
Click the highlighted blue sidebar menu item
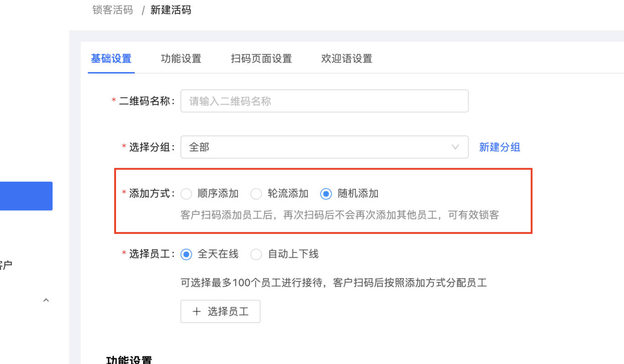tap(26, 196)
